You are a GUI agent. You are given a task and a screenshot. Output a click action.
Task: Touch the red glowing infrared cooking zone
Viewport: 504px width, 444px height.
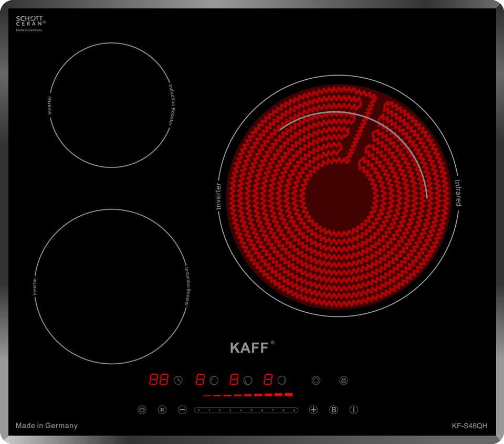click(339, 197)
